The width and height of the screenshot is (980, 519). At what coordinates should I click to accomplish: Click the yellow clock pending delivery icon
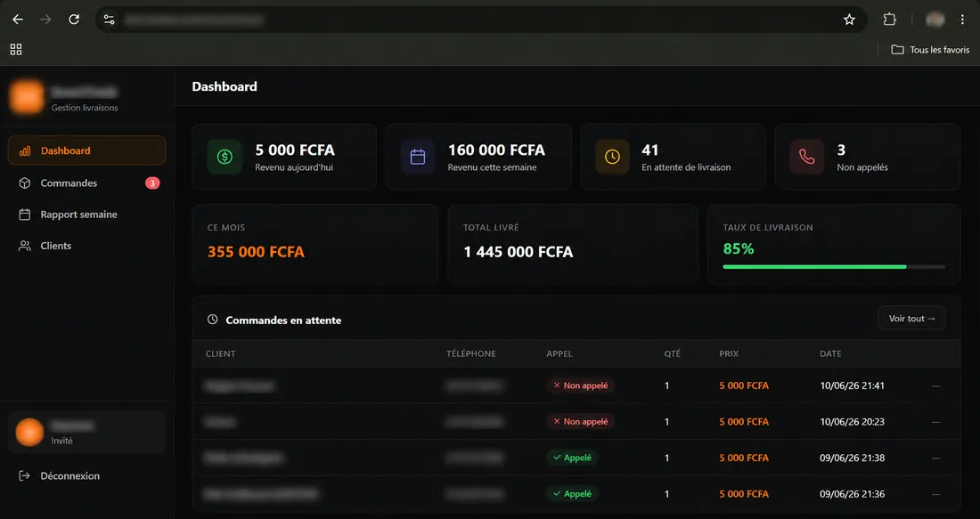click(613, 157)
